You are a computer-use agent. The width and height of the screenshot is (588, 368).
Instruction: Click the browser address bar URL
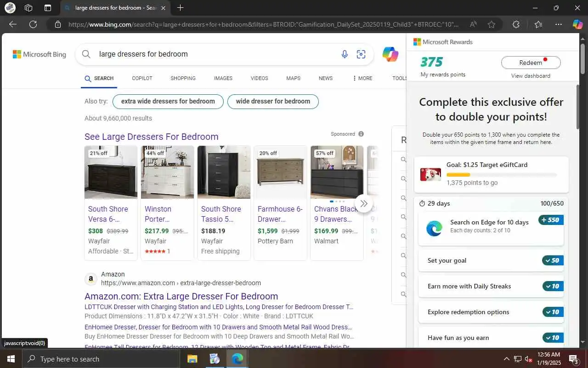pyautogui.click(x=264, y=24)
